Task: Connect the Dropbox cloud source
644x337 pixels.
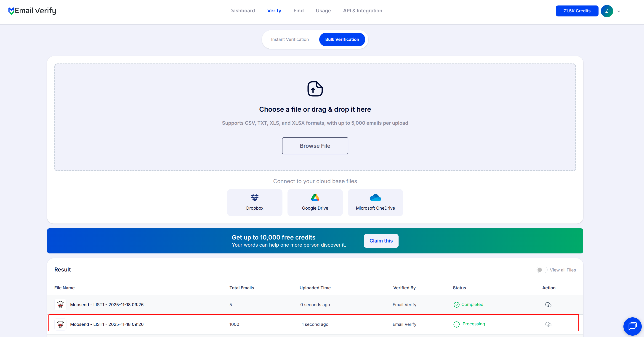Action: 255,203
